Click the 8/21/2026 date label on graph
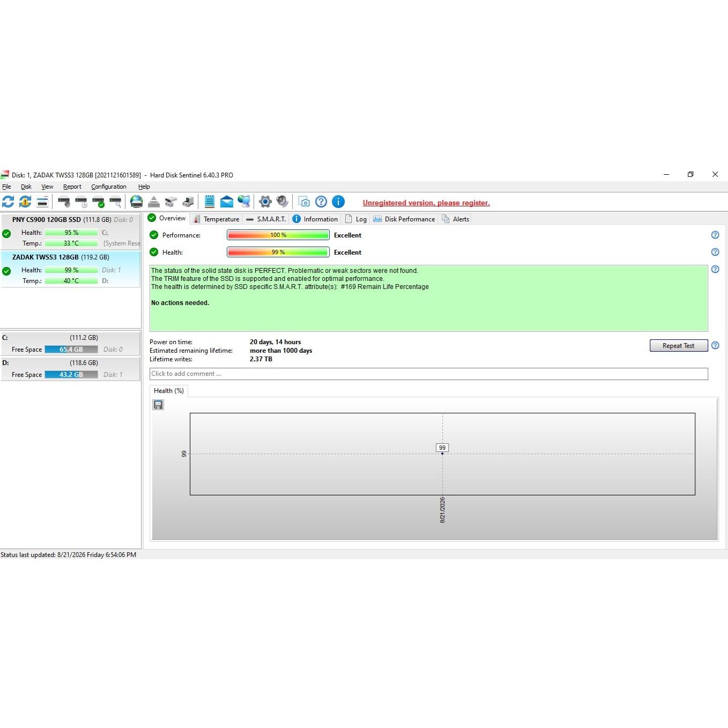Image resolution: width=728 pixels, height=728 pixels. [443, 510]
